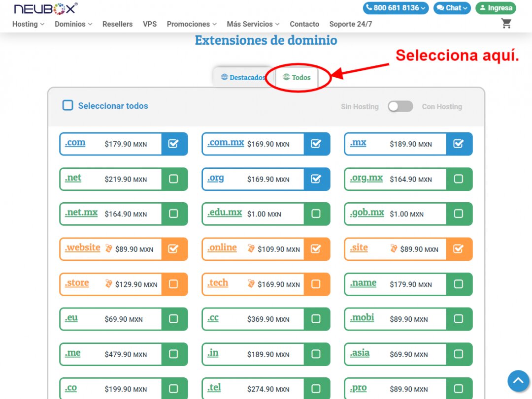
Task: Click the promo tag icon beside .website
Action: (x=109, y=248)
